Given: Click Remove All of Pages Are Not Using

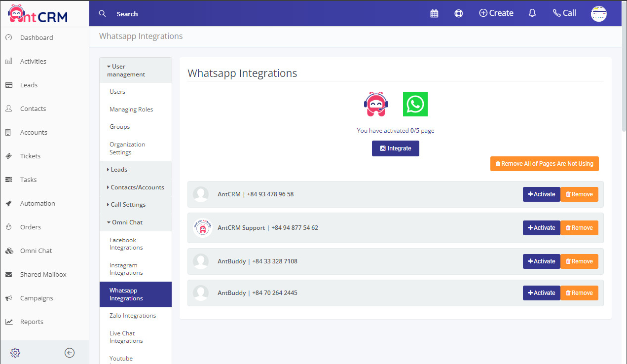Looking at the screenshot, I should 545,164.
